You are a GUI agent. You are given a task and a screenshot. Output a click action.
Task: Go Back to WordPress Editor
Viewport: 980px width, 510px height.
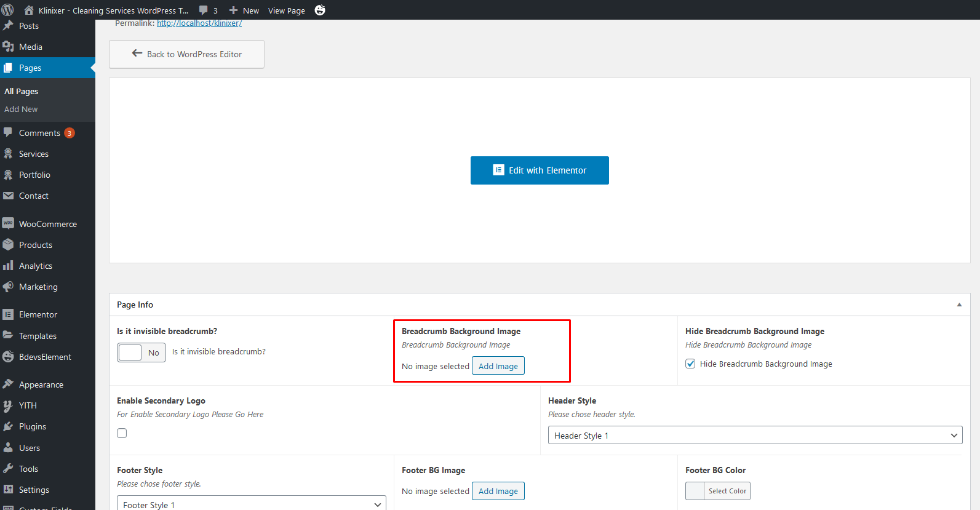(x=186, y=54)
